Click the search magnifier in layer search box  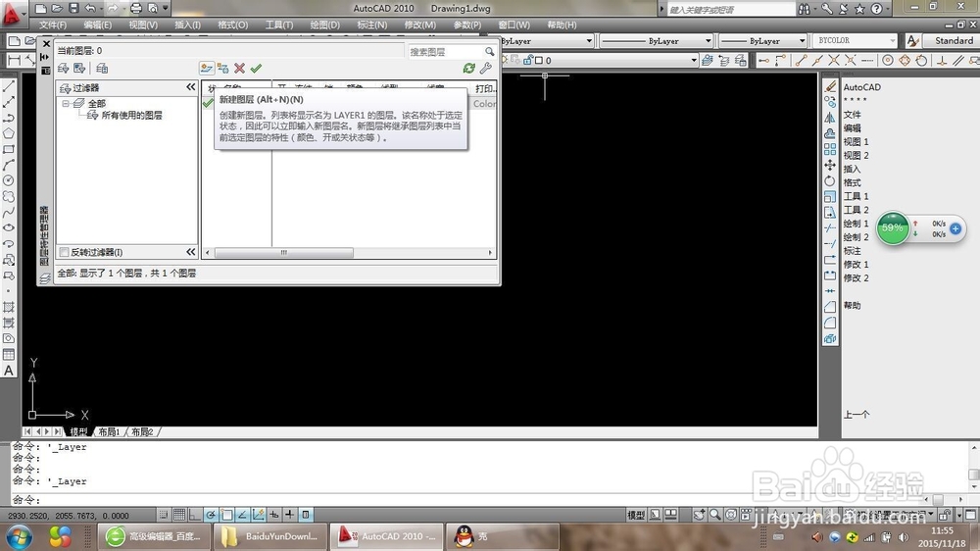coord(489,51)
